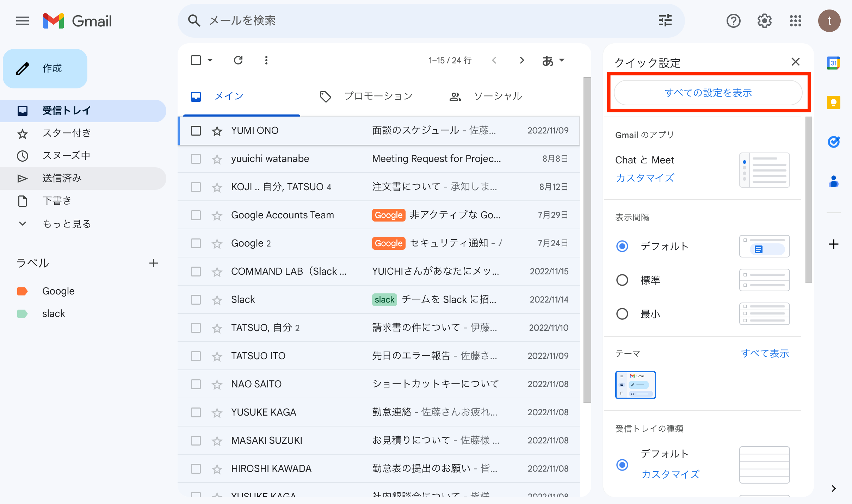Open the Google apps grid
852x504 pixels.
pos(795,21)
